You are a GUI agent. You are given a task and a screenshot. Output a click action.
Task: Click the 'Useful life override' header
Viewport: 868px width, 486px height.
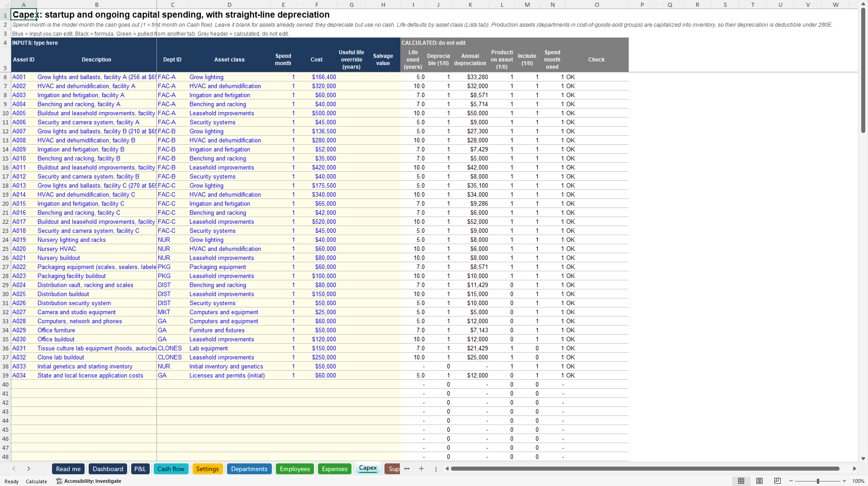351,59
